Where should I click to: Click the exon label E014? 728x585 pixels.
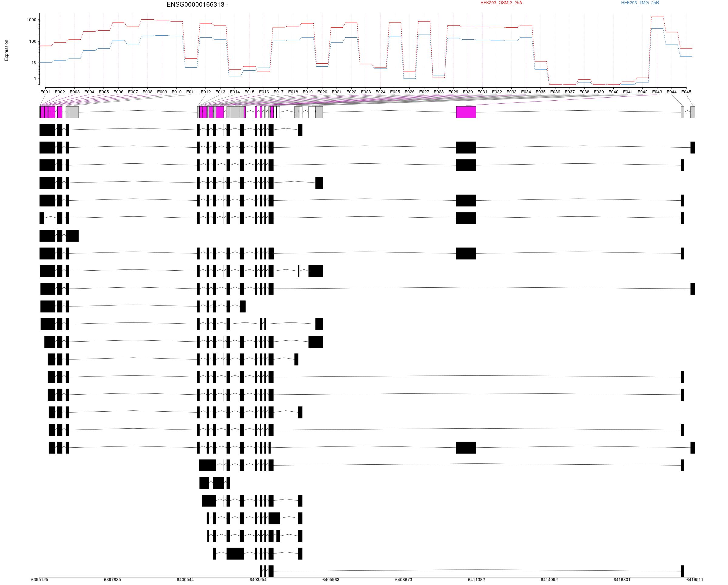coord(235,92)
